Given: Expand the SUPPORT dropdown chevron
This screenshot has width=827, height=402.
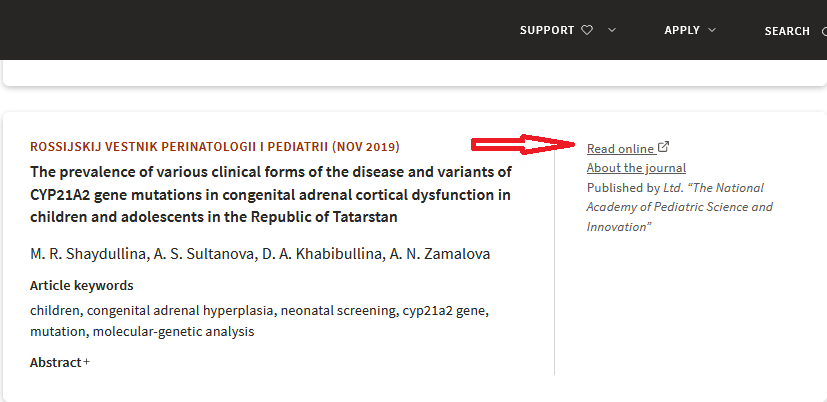Looking at the screenshot, I should pyautogui.click(x=612, y=30).
